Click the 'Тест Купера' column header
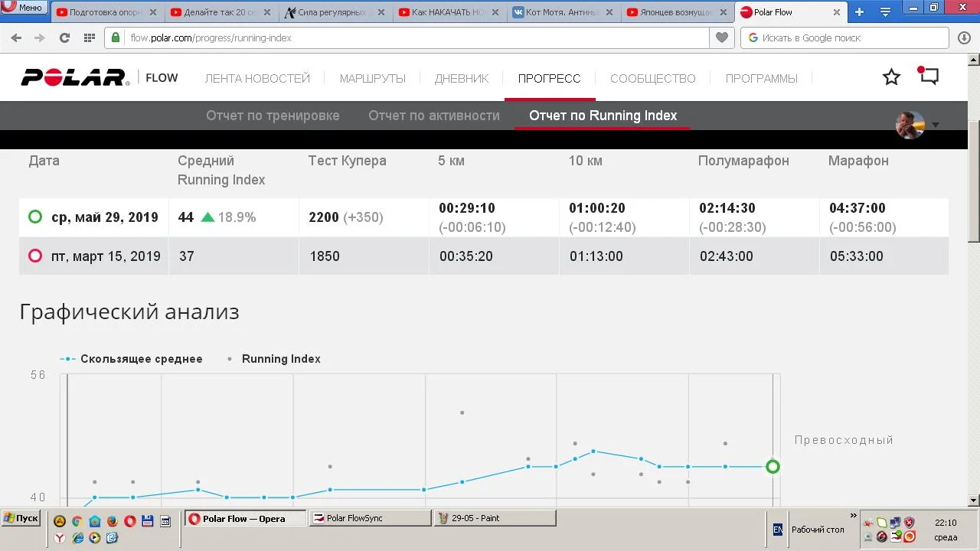The width and height of the screenshot is (980, 551). click(347, 161)
